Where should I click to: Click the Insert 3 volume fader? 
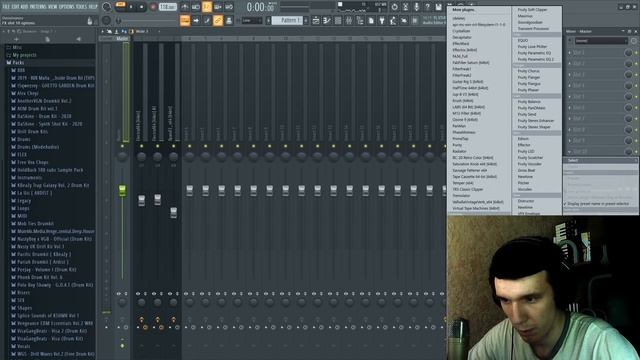173,212
